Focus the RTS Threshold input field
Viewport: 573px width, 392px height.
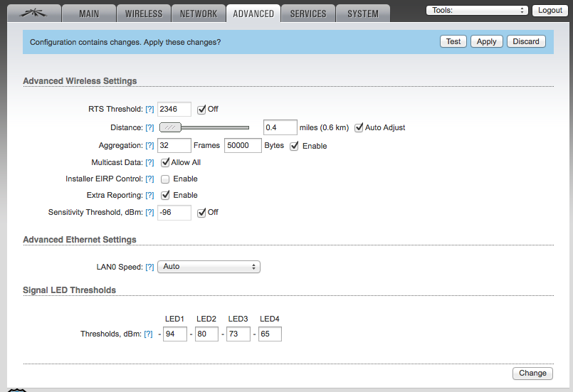click(x=174, y=110)
